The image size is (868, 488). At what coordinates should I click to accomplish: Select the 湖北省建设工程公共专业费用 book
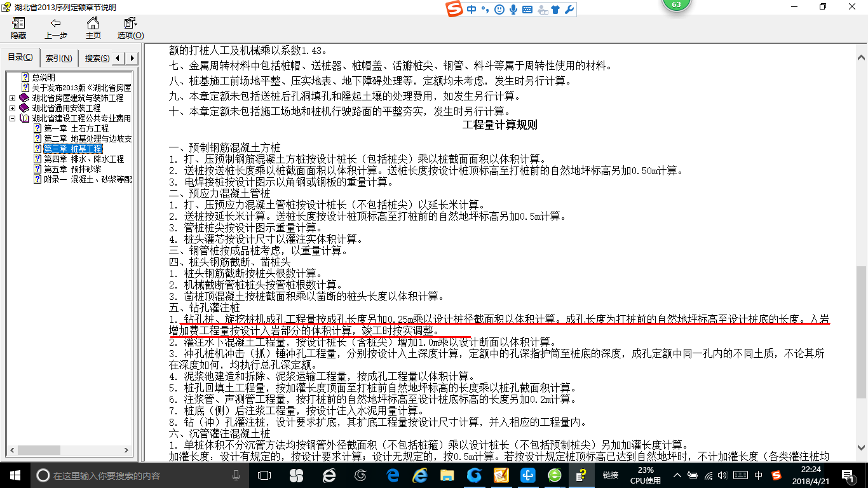click(81, 118)
